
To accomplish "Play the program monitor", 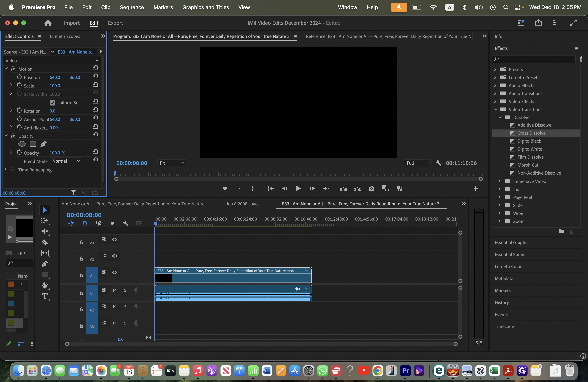I will [x=298, y=189].
